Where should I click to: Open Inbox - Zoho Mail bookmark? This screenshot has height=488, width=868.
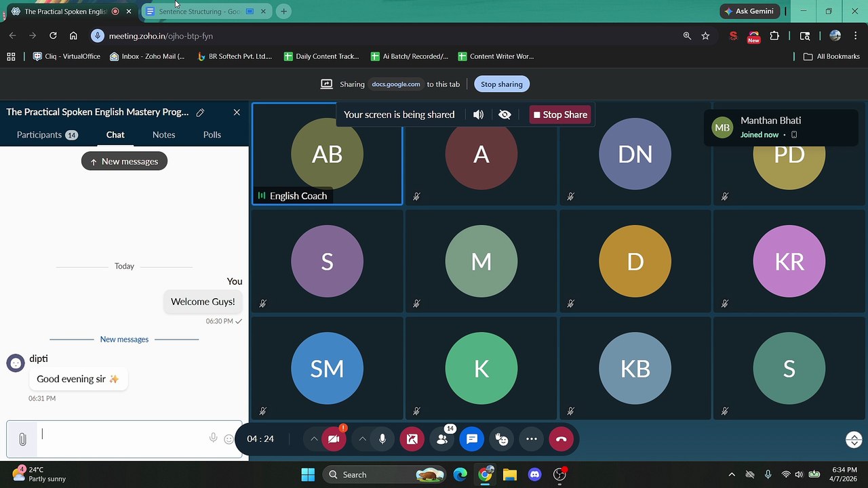147,57
